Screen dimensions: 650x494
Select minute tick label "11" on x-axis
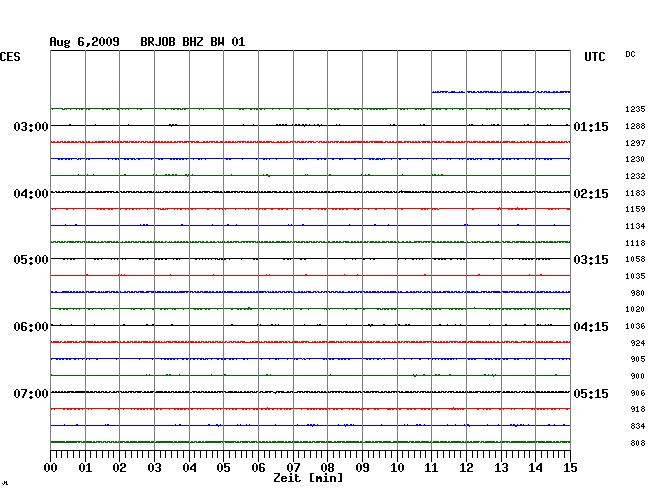(431, 468)
